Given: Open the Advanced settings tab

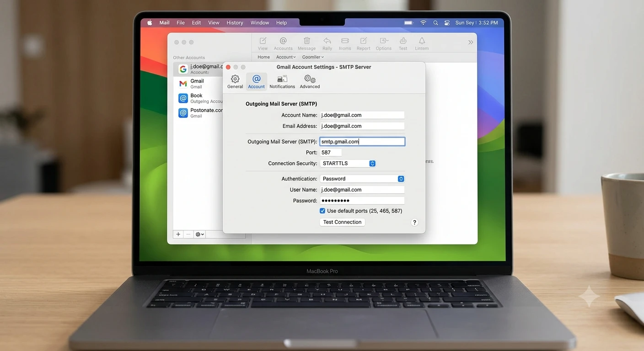Looking at the screenshot, I should point(310,82).
